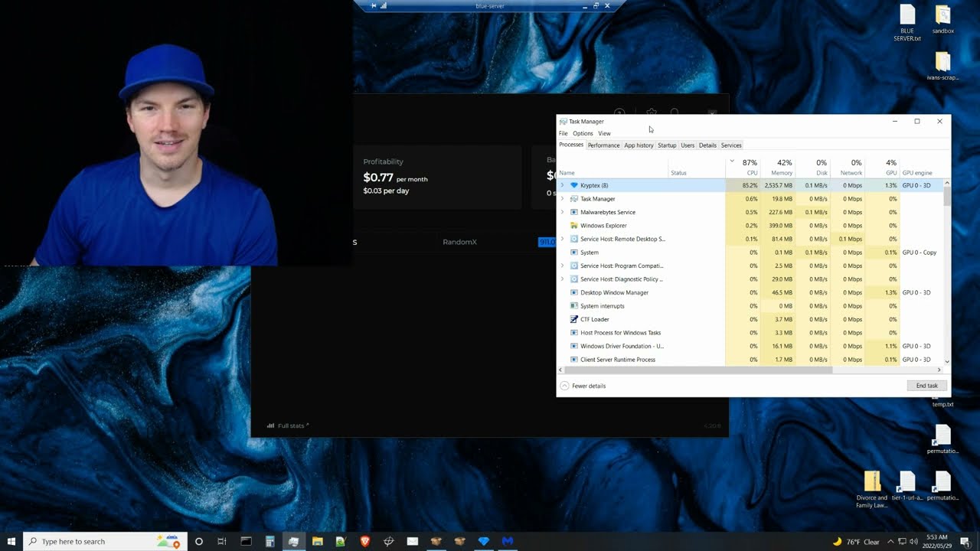Open the File menu in Task Manager
Viewport: 980px width, 551px height.
[x=563, y=133]
